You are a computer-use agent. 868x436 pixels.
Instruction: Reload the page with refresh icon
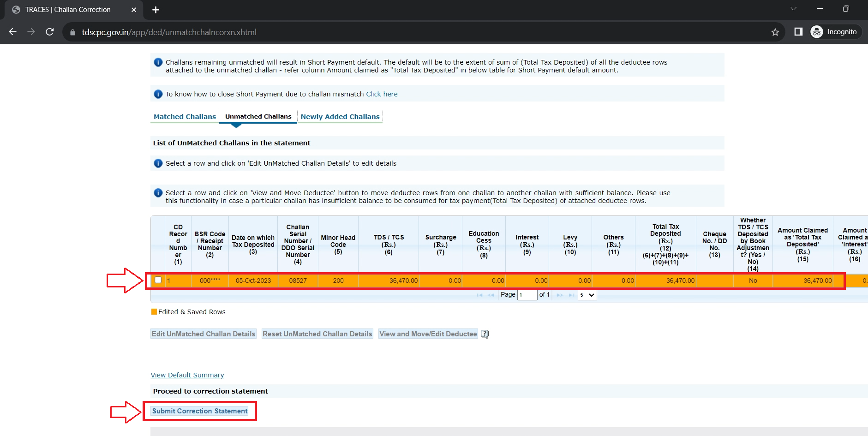click(x=50, y=32)
